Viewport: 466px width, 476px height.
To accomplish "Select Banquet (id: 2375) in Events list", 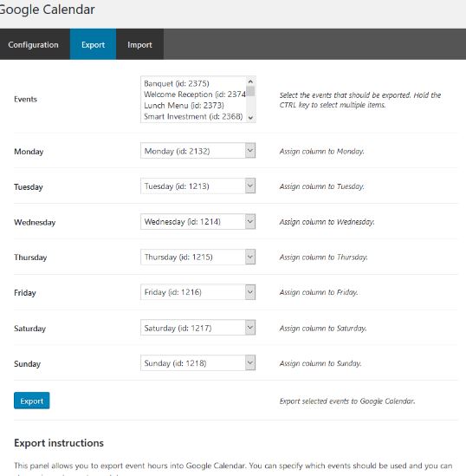I will pyautogui.click(x=177, y=83).
